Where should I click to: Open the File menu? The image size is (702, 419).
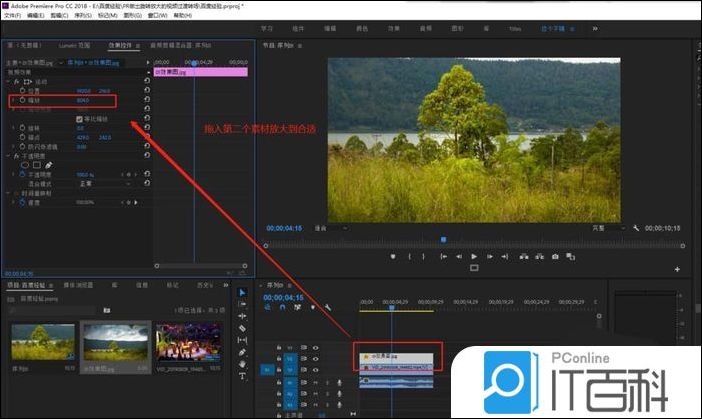coord(13,15)
